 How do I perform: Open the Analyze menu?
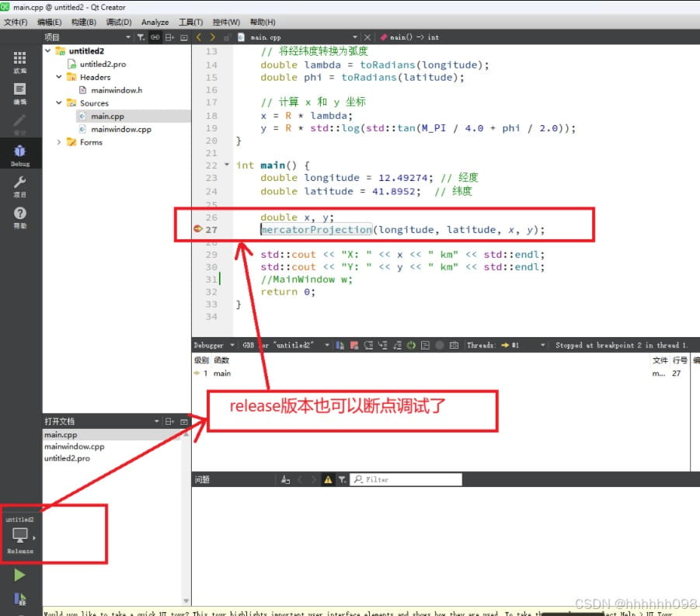(155, 22)
